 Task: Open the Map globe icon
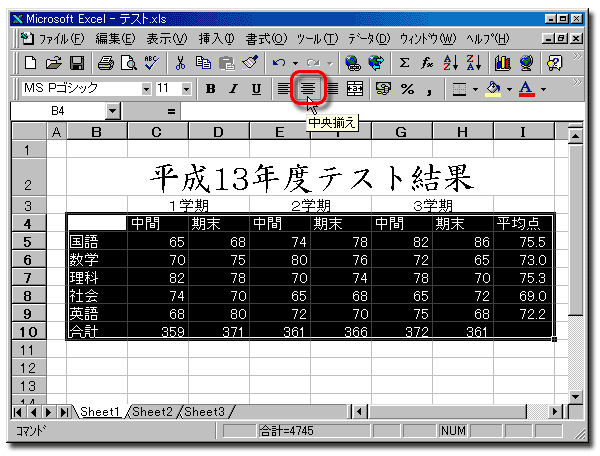click(526, 63)
